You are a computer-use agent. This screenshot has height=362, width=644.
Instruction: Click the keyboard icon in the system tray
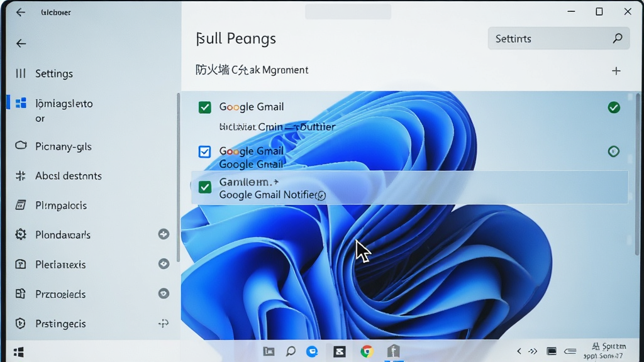[570, 351]
